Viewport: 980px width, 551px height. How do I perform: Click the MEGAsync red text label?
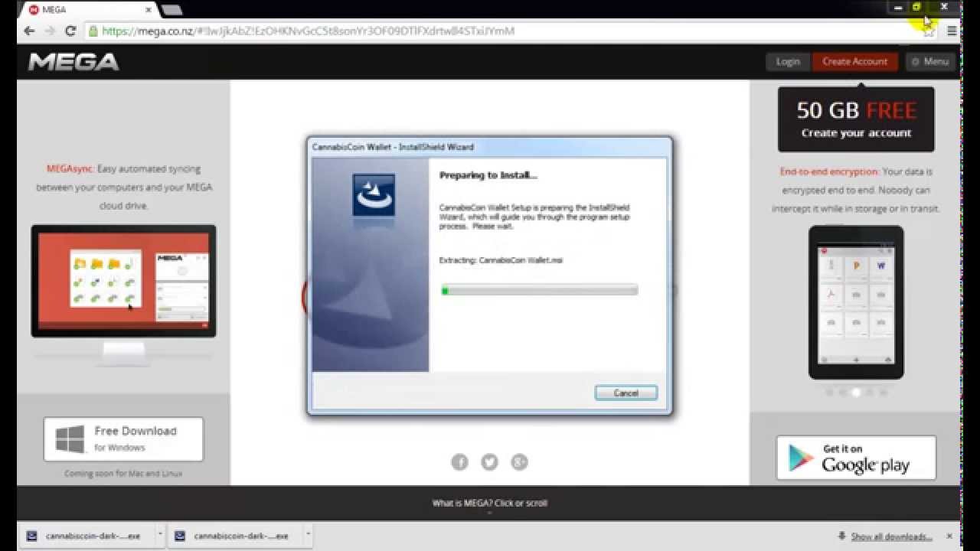point(70,169)
